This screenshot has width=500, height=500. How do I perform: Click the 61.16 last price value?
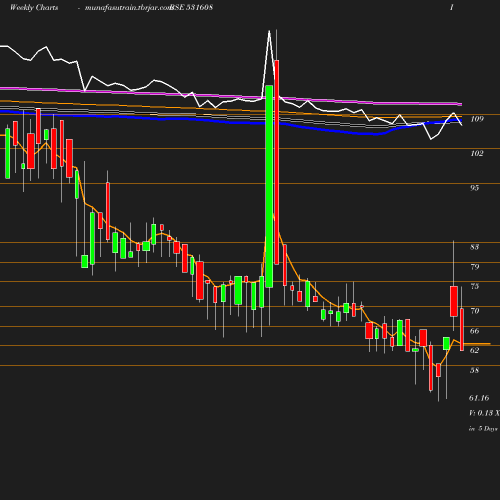[x=479, y=398]
